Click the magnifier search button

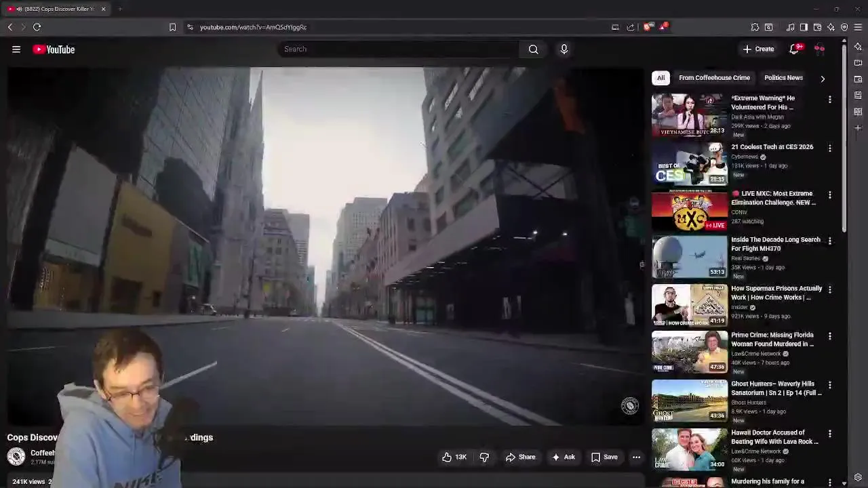coord(534,49)
